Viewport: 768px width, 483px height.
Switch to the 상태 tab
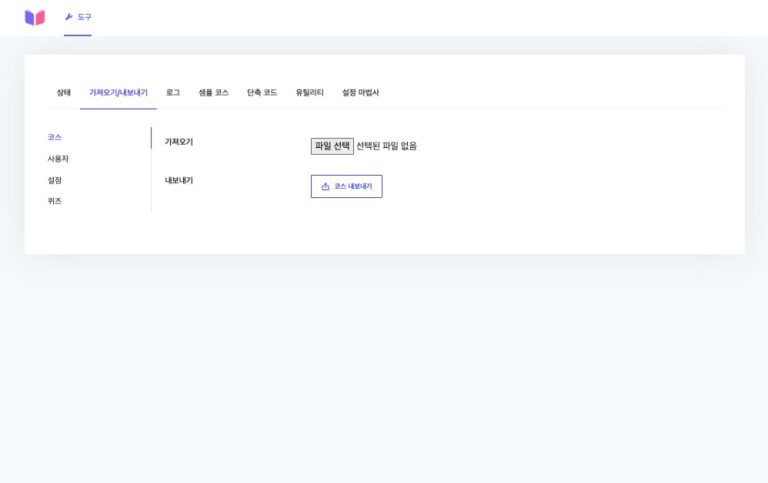[63, 92]
